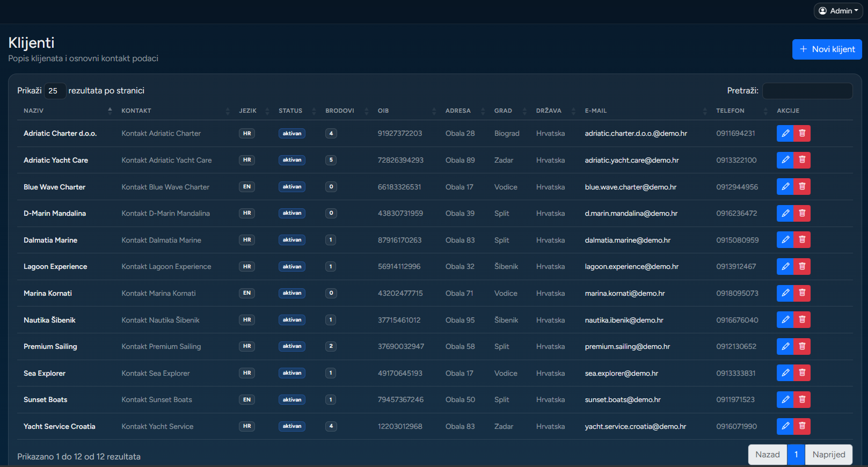This screenshot has height=467, width=868.
Task: Click the OIB value 79457367246
Action: 400,399
